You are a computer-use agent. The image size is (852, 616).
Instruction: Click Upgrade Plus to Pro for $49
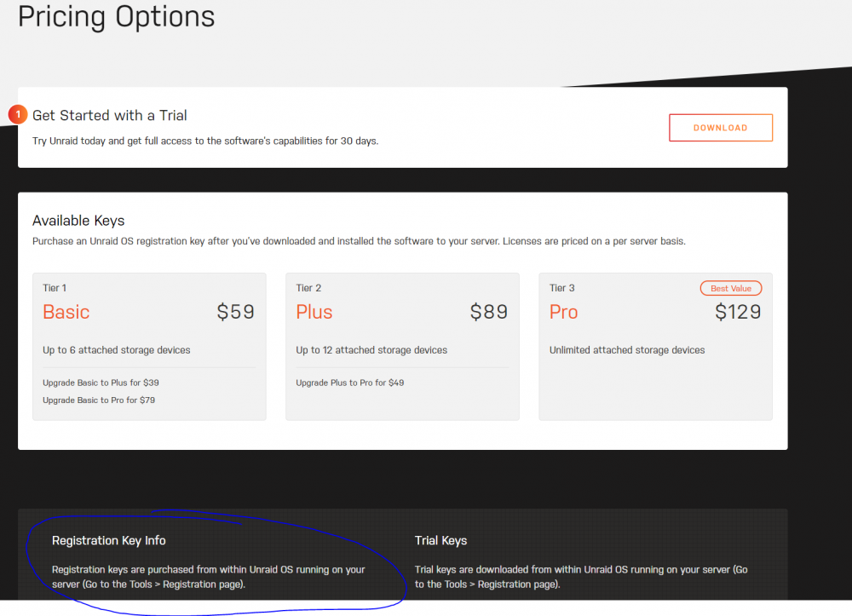point(350,383)
